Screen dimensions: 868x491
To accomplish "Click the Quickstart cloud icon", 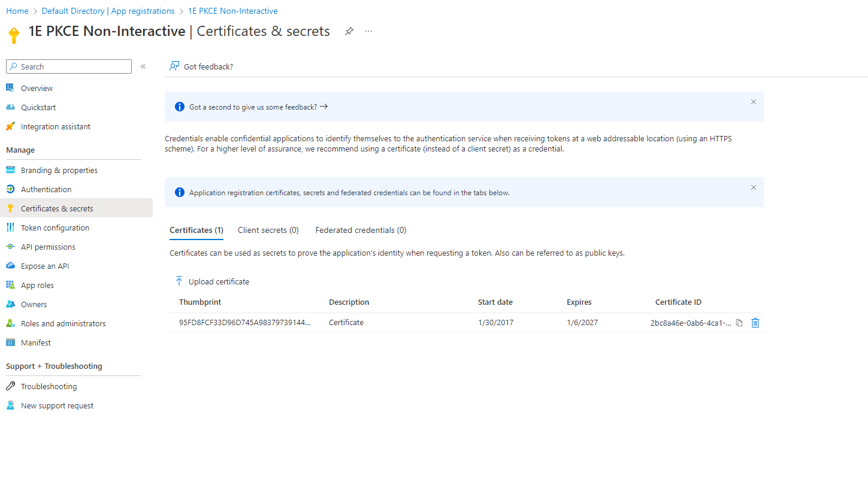I will tap(10, 107).
